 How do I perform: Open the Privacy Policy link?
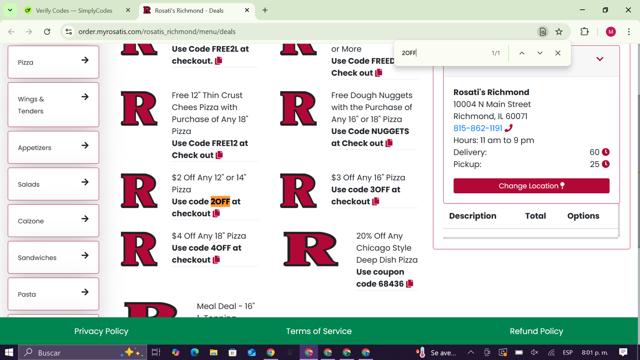[x=101, y=331]
